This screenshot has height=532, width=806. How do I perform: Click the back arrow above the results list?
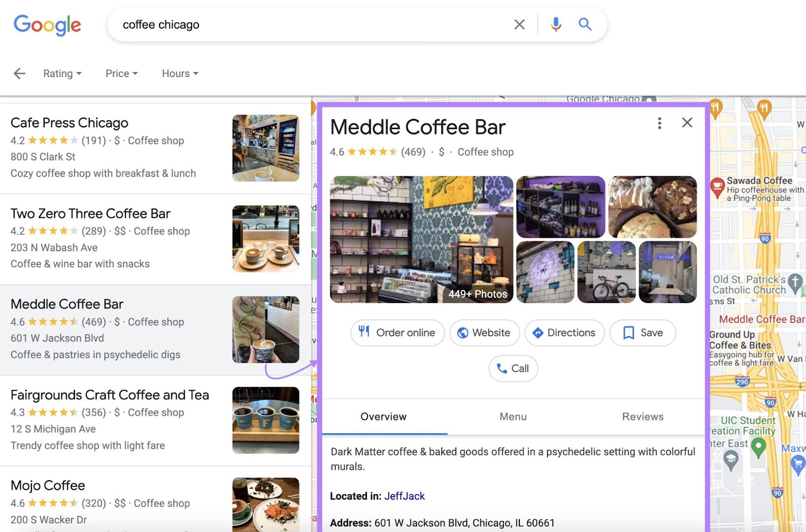(19, 73)
